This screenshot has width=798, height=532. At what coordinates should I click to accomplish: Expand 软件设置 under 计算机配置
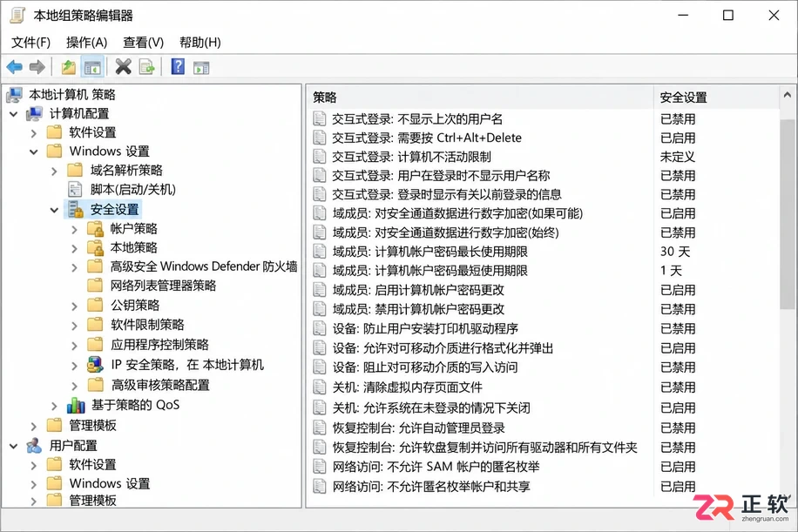tap(34, 133)
